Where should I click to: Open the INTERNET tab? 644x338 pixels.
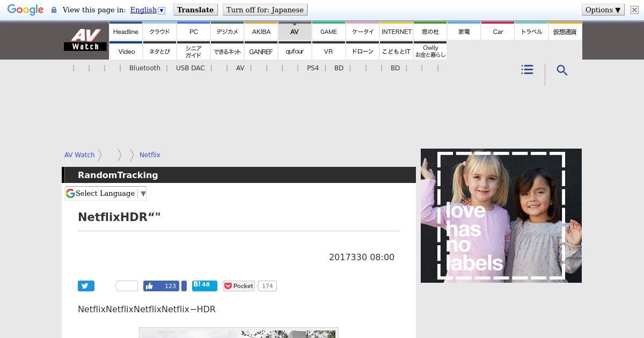397,31
